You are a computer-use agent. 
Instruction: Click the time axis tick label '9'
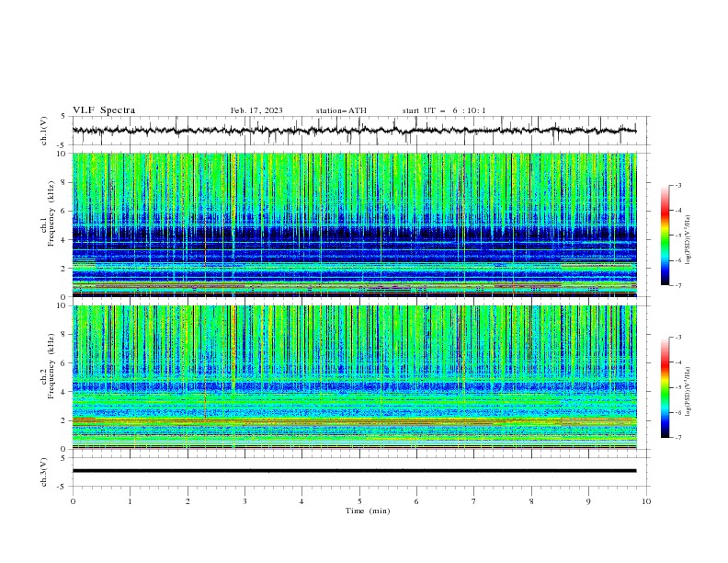point(588,501)
